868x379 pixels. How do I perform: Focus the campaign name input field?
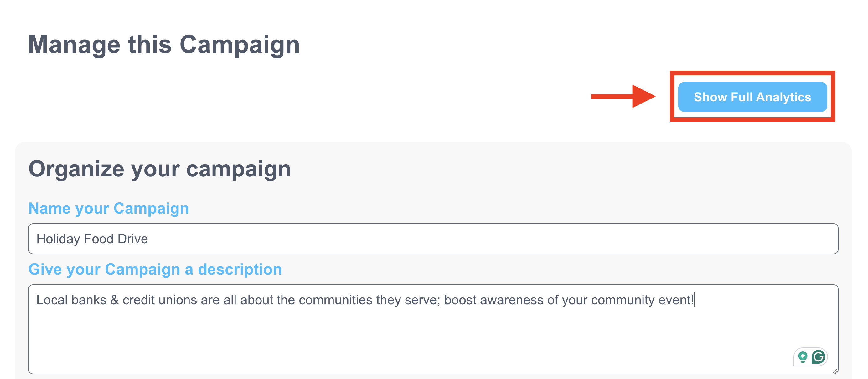pos(433,239)
